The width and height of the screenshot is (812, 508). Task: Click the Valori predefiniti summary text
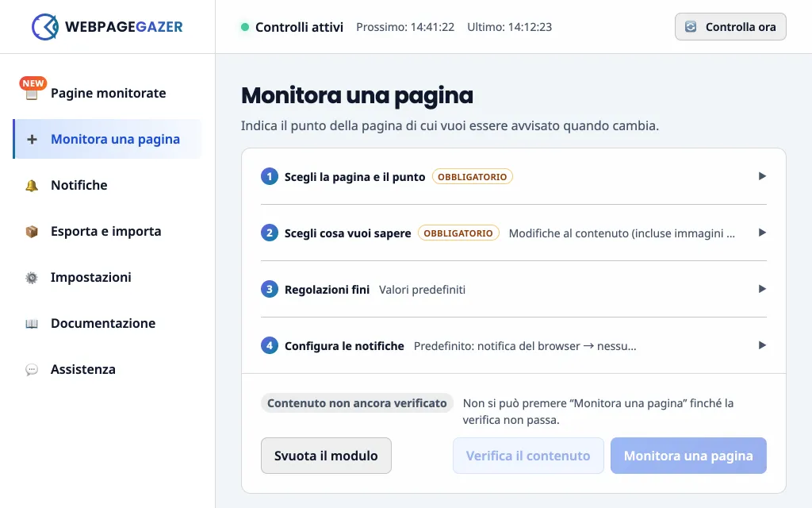click(x=422, y=290)
